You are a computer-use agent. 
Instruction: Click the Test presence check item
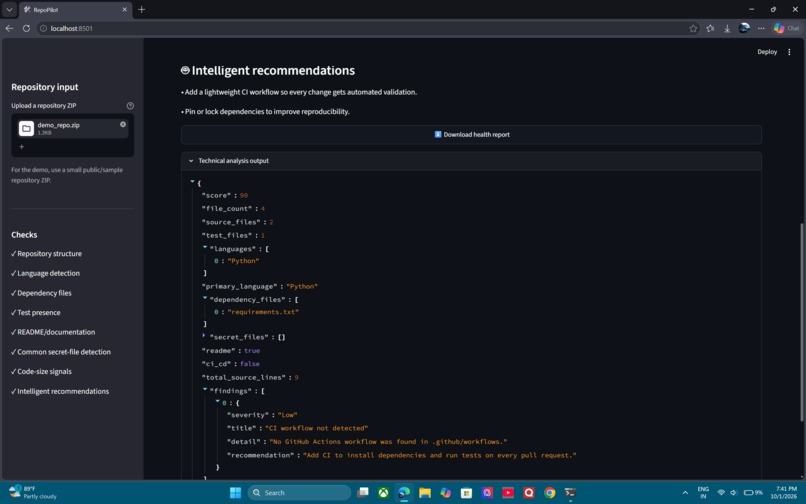[35, 313]
